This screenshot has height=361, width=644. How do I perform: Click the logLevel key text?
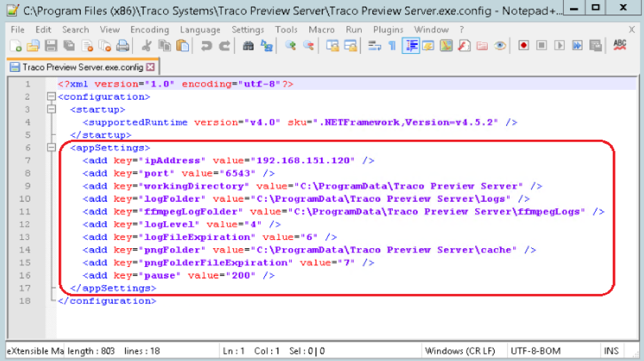168,224
